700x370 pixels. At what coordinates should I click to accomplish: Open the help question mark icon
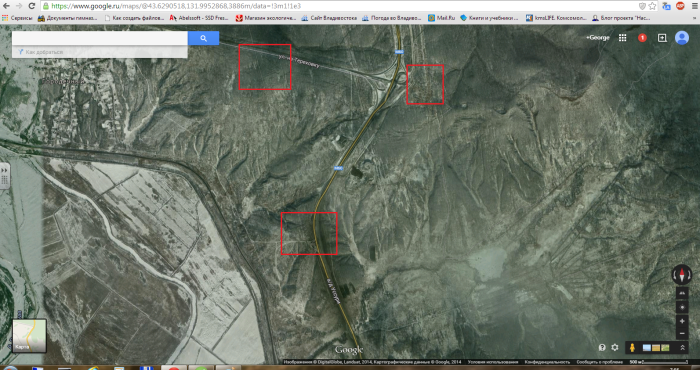click(x=602, y=347)
